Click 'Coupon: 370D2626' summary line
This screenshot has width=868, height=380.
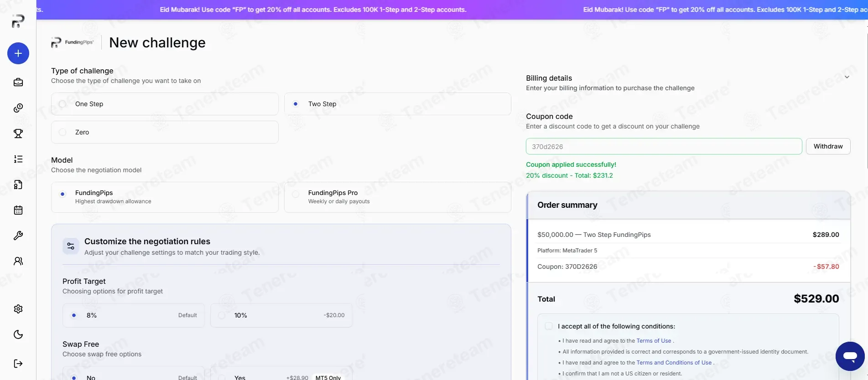(x=567, y=267)
